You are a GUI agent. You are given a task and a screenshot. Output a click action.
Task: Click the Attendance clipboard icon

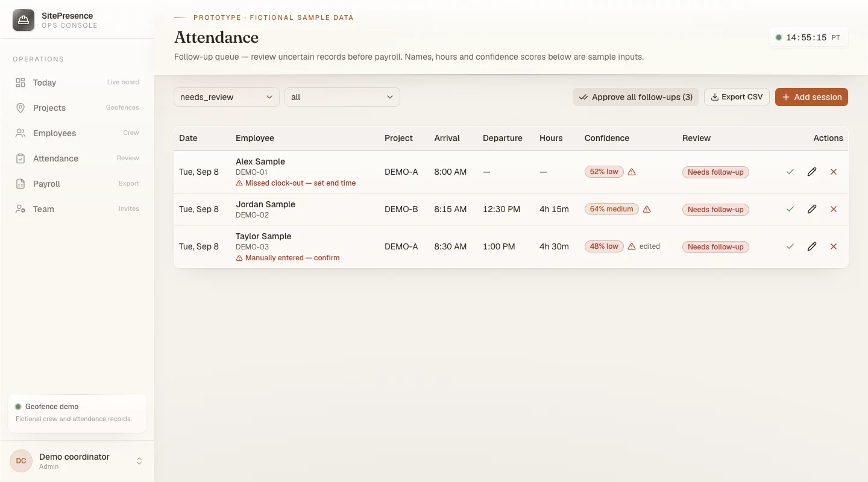(x=20, y=158)
